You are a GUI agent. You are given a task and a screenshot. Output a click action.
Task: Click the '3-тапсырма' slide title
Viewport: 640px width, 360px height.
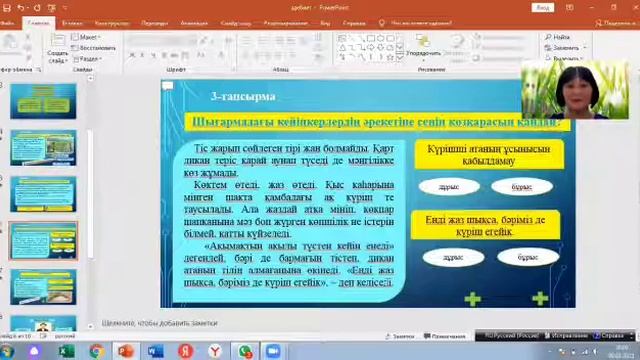(x=243, y=96)
